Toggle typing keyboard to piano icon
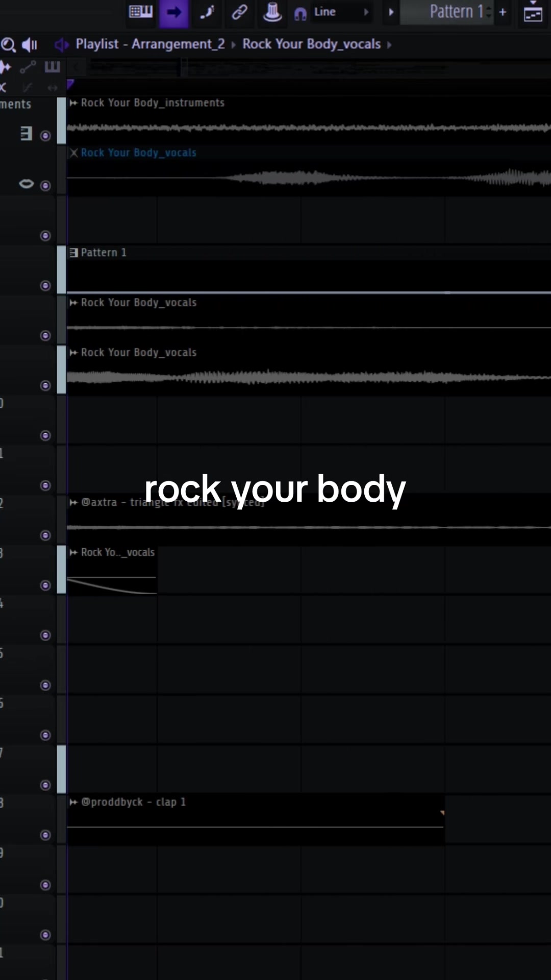Viewport: 551px width, 980px height. [141, 12]
